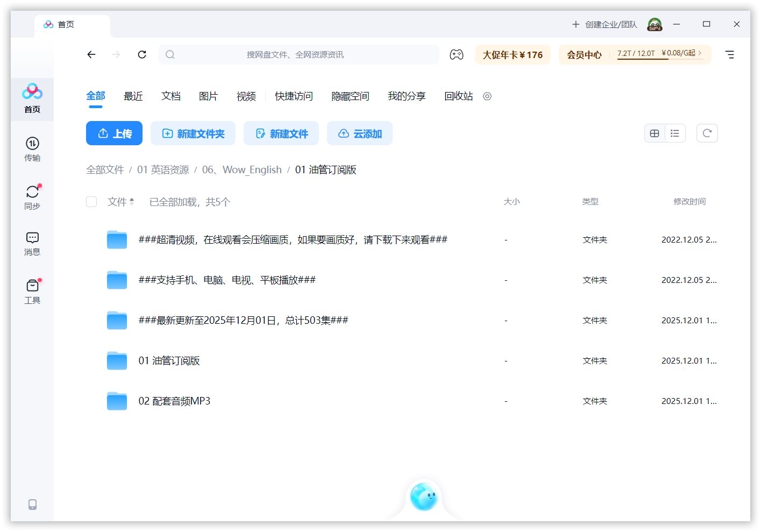Open the 我的分享 tab
This screenshot has height=532, width=761.
point(407,96)
